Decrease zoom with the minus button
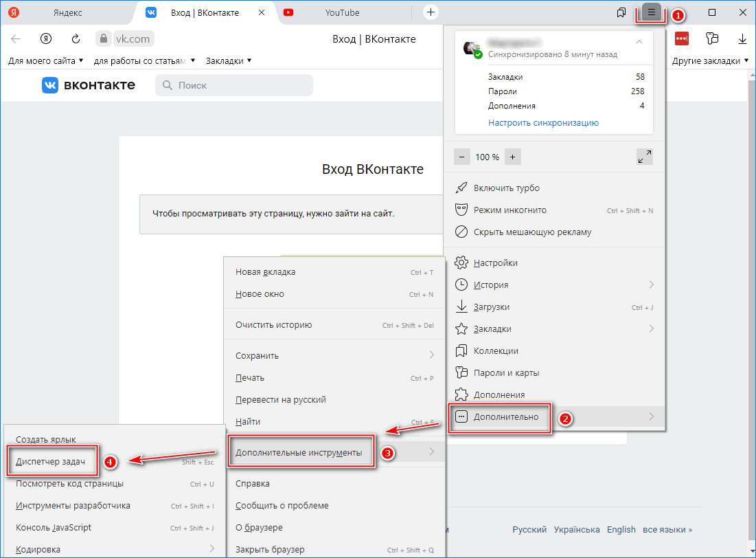This screenshot has height=558, width=756. [462, 157]
